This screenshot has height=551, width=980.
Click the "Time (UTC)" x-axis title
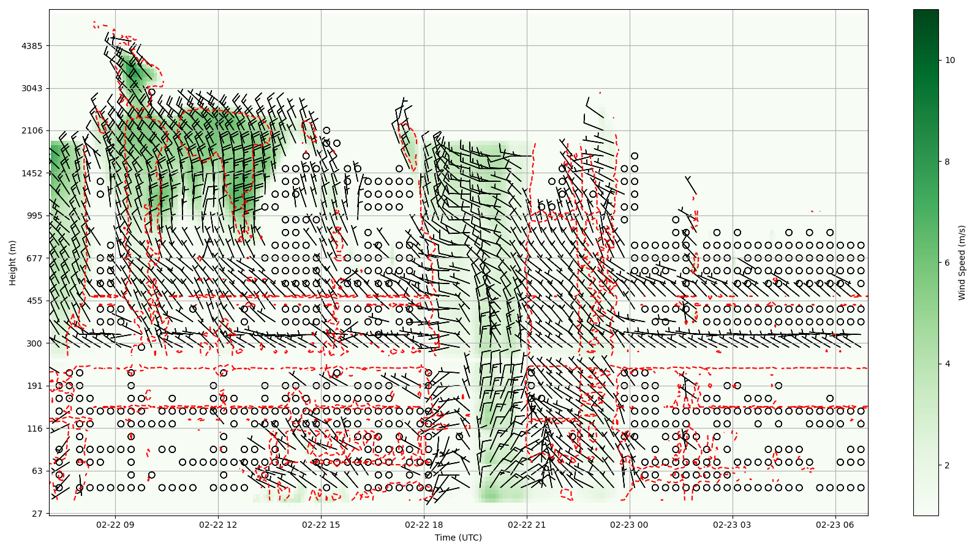tap(458, 538)
